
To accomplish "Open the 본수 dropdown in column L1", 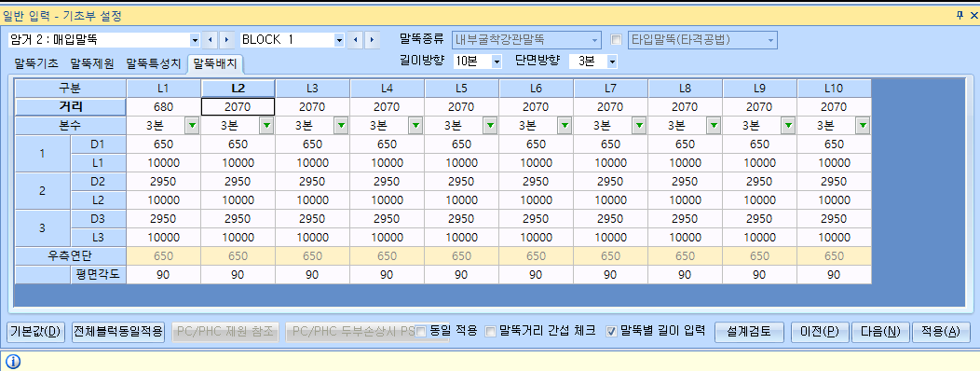I will click(x=192, y=126).
